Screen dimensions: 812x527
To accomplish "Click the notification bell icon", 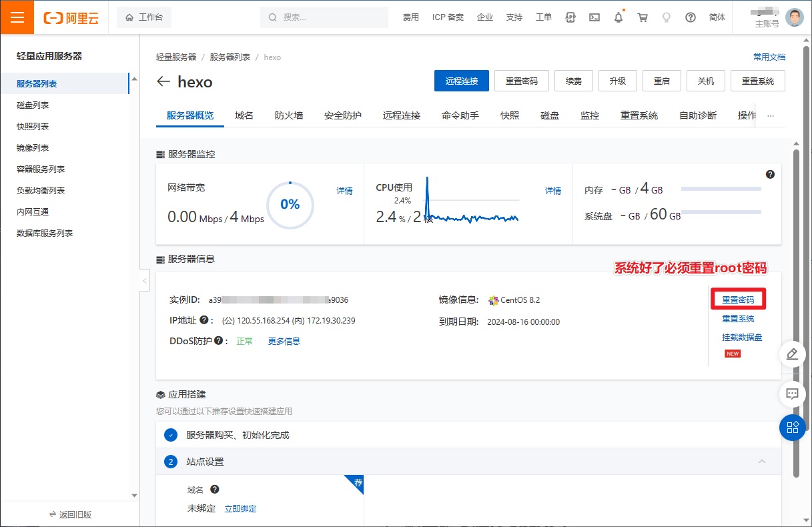I will click(619, 17).
